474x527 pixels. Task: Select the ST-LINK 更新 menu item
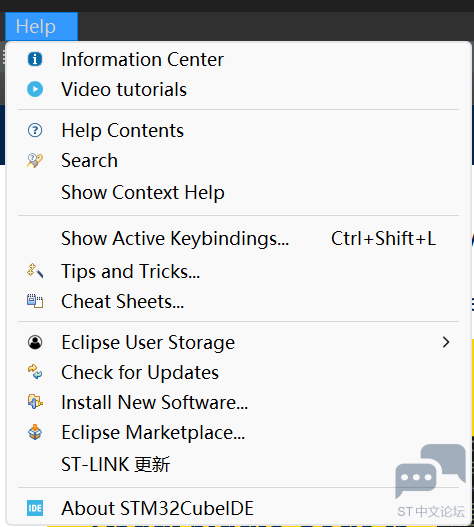click(x=238, y=464)
